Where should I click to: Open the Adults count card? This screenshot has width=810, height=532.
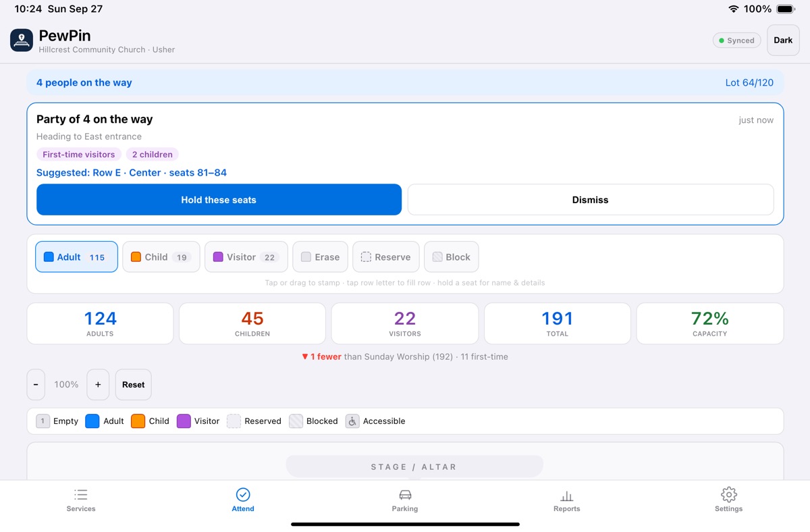[x=100, y=323]
